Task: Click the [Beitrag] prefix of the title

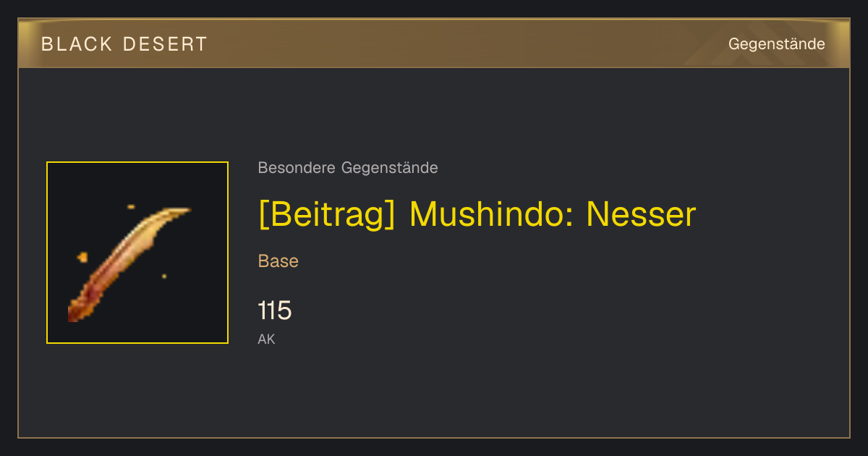Action: click(x=327, y=214)
